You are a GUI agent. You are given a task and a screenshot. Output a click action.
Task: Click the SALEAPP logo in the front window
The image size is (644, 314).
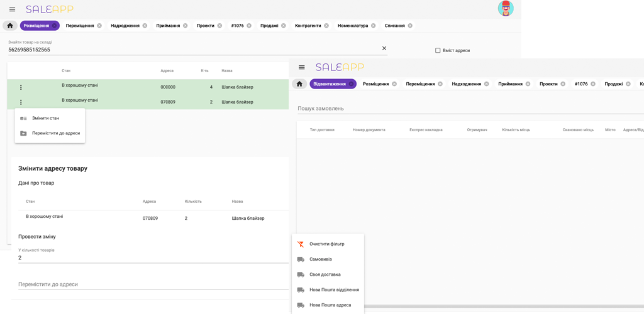(x=340, y=67)
